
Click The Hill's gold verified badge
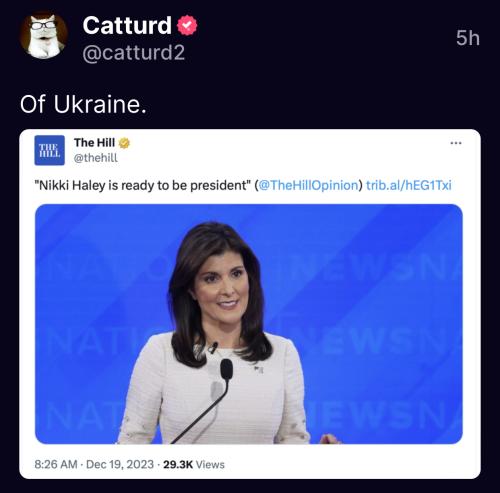click(x=124, y=143)
